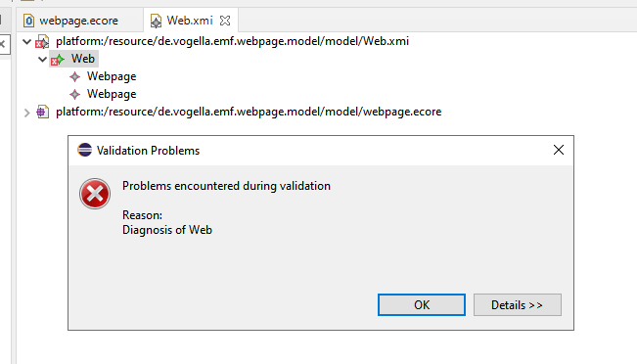This screenshot has height=364, width=637.
Task: Click the Web element icon with error marker
Action: click(x=58, y=60)
